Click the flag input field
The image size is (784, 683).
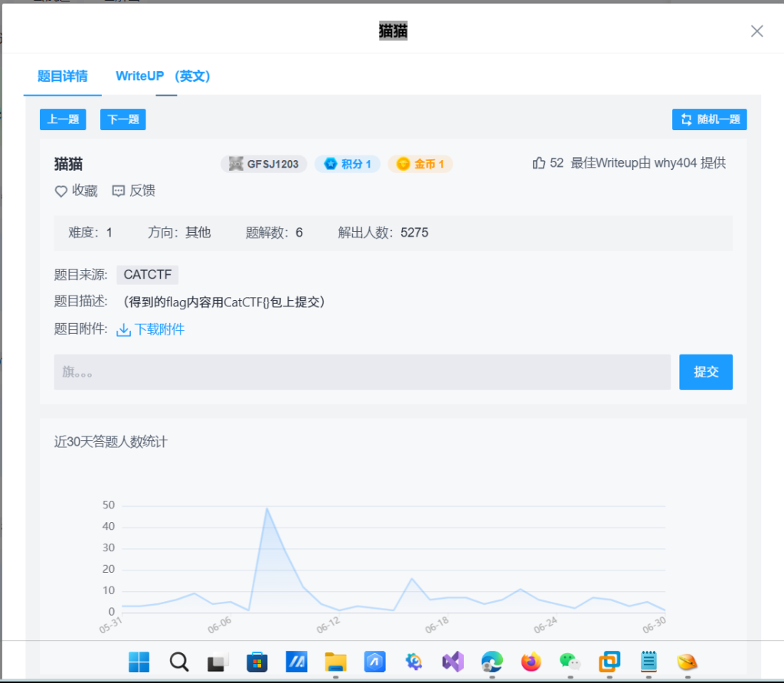pyautogui.click(x=361, y=372)
